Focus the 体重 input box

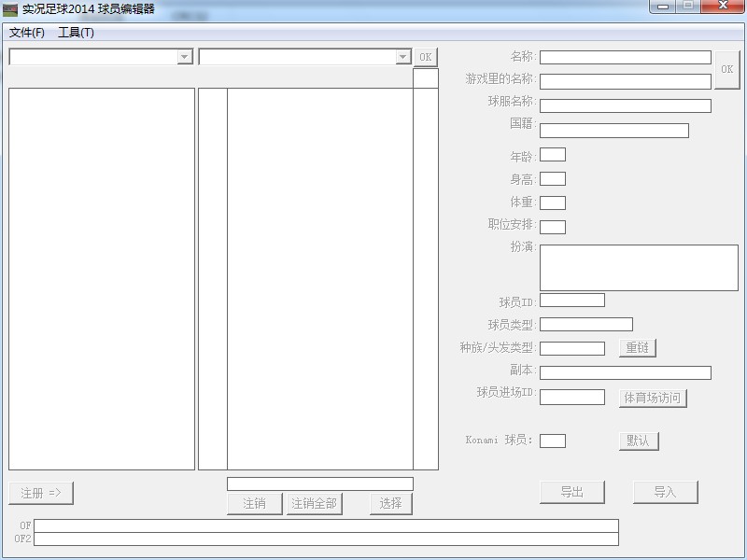click(553, 203)
